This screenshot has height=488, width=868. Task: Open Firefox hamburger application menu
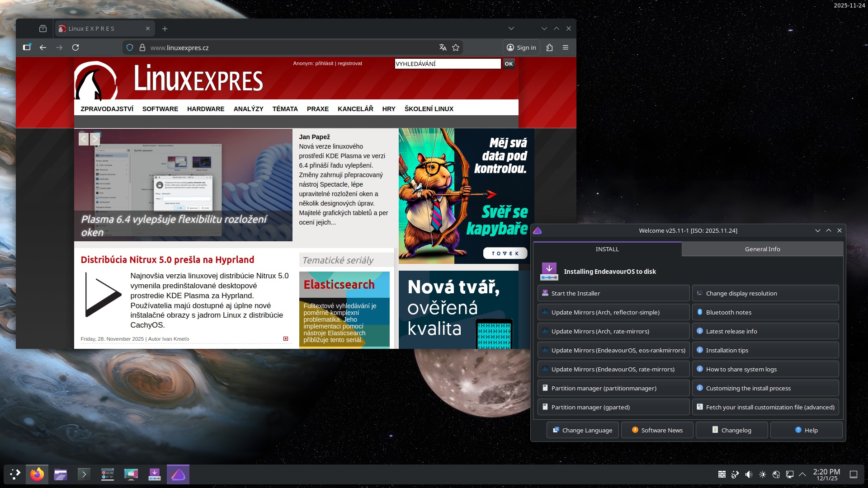(x=566, y=47)
